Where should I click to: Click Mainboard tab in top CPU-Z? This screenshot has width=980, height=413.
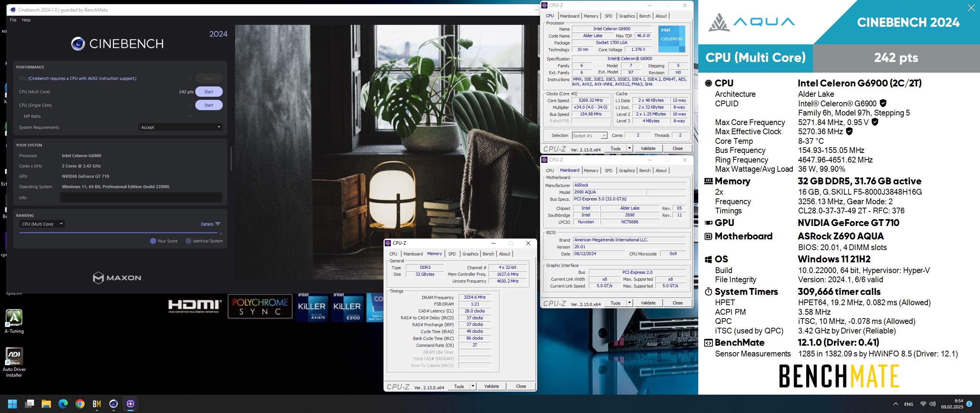coord(570,16)
